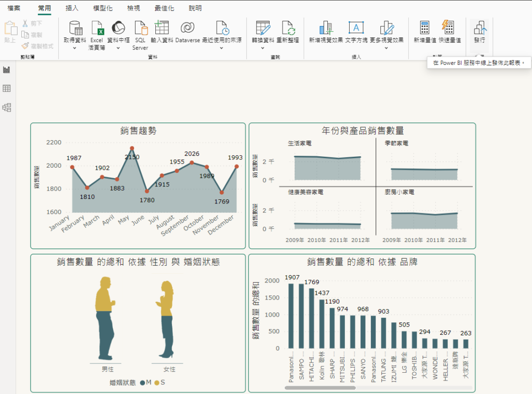Expand 最近使用的來源 dropdown

(221, 48)
